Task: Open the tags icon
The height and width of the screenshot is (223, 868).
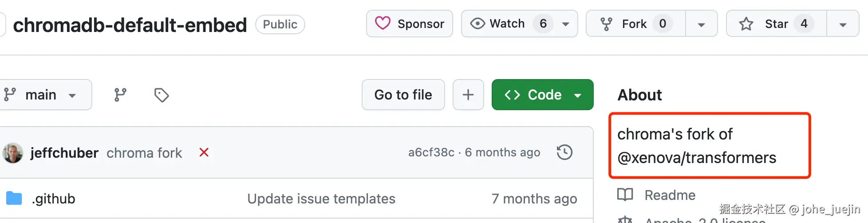Action: pos(162,95)
